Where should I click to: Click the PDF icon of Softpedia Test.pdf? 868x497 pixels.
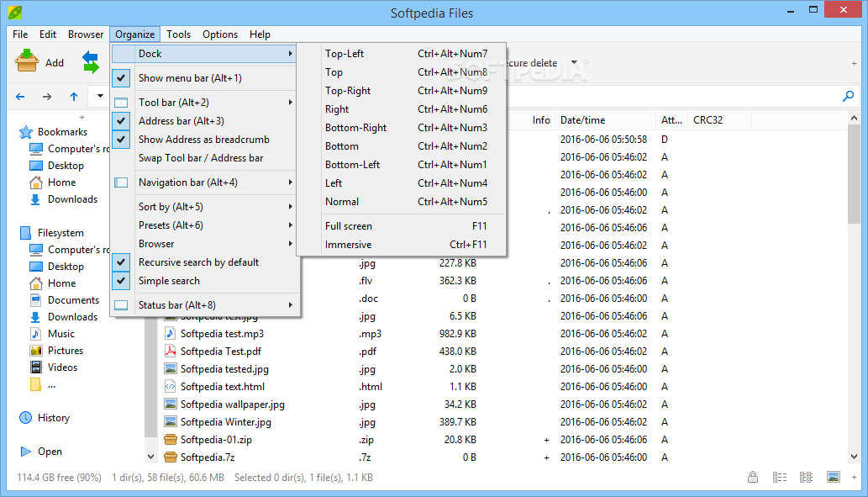pyautogui.click(x=171, y=352)
